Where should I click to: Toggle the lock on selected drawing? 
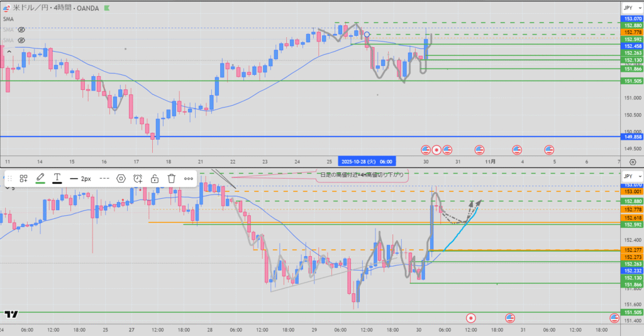pos(155,179)
